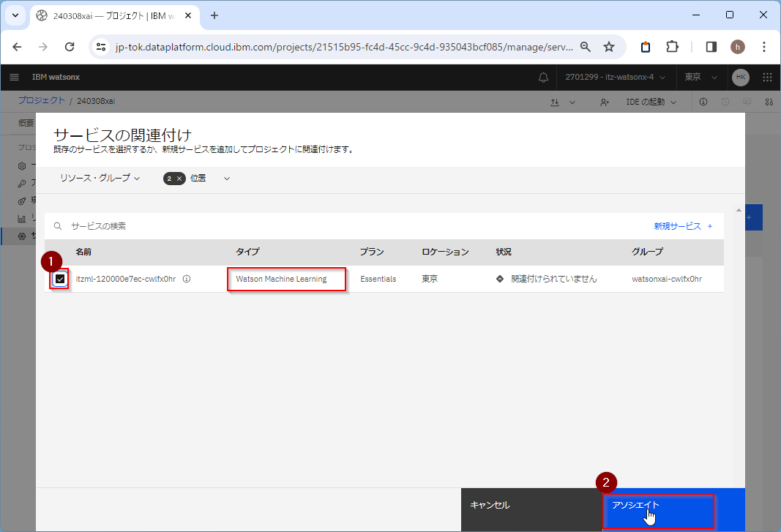Viewport: 781px width, 532px height.
Task: Open the IBM Cloud apps grid icon
Action: coord(767,78)
